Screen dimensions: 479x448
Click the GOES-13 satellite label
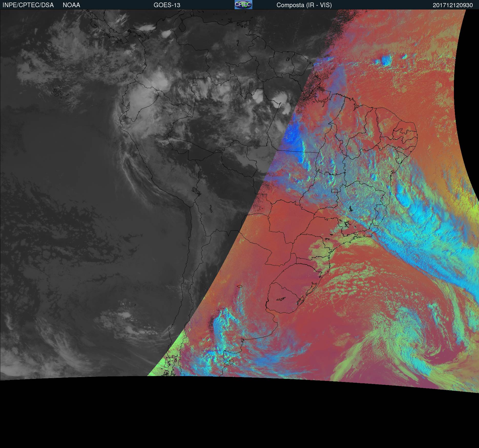pyautogui.click(x=167, y=5)
